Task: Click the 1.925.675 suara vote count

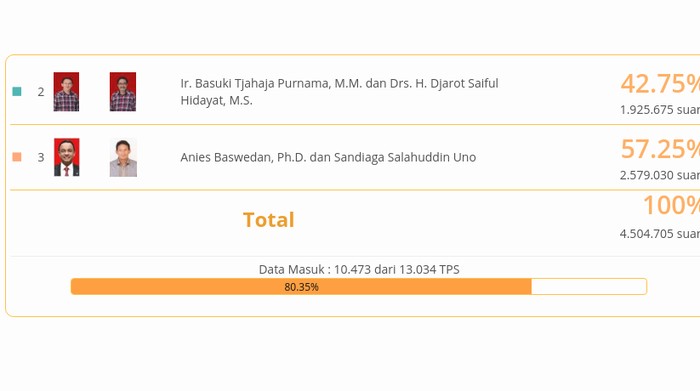Action: (x=660, y=110)
